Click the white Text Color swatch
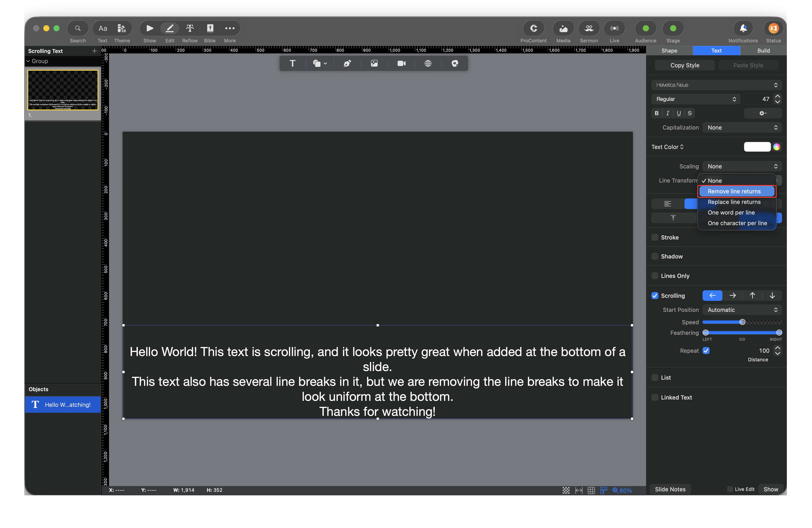 (x=757, y=147)
